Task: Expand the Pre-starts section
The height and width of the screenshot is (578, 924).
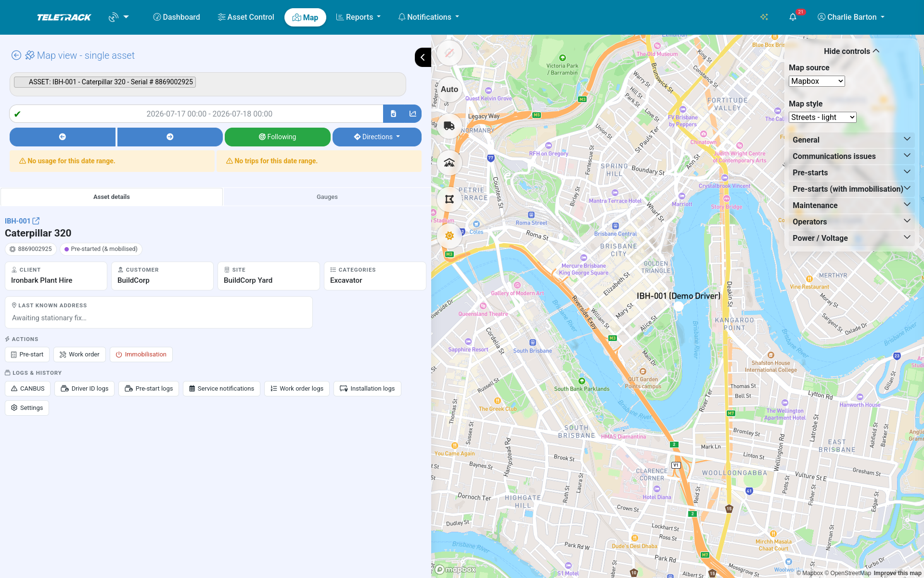Action: pyautogui.click(x=851, y=173)
